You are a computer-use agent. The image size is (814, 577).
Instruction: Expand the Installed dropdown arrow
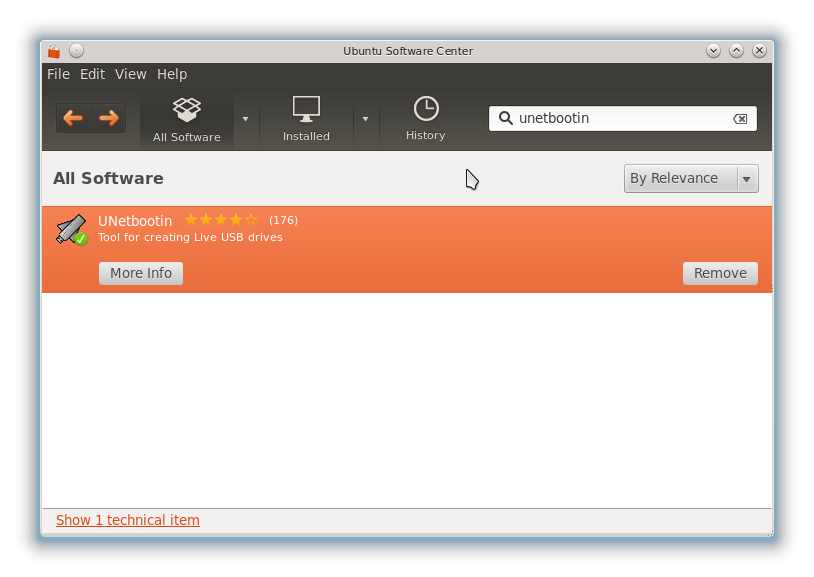coord(365,119)
